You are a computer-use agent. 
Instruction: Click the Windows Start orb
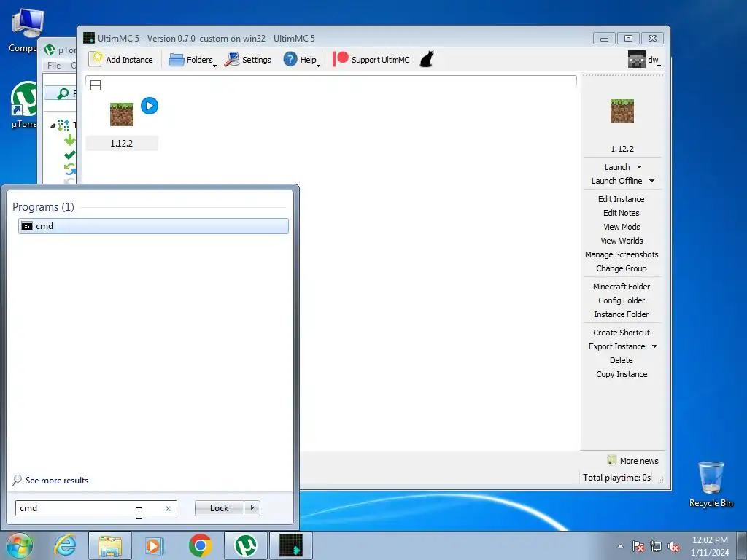(19, 545)
